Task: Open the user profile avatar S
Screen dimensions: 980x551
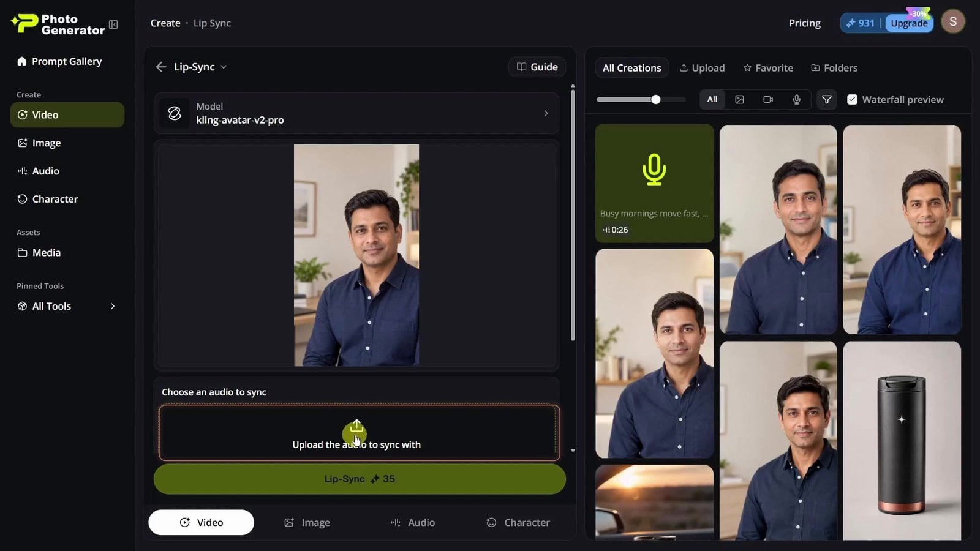Action: (953, 21)
